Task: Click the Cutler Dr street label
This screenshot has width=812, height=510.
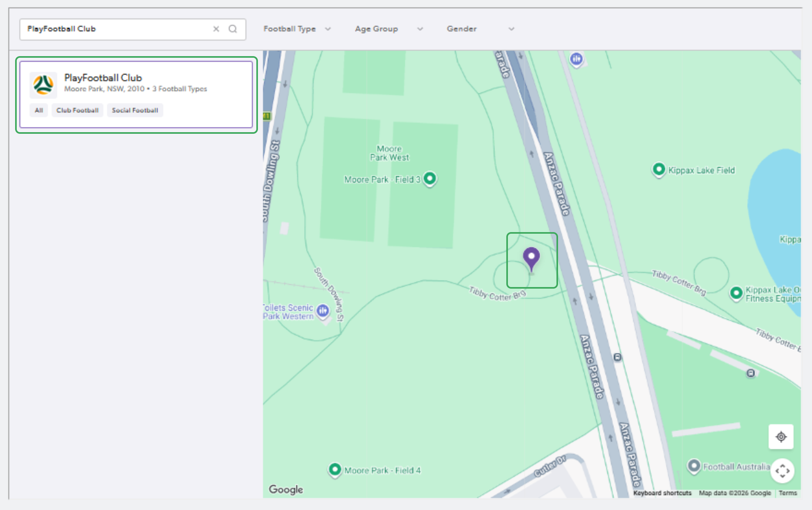Action: pos(550,466)
